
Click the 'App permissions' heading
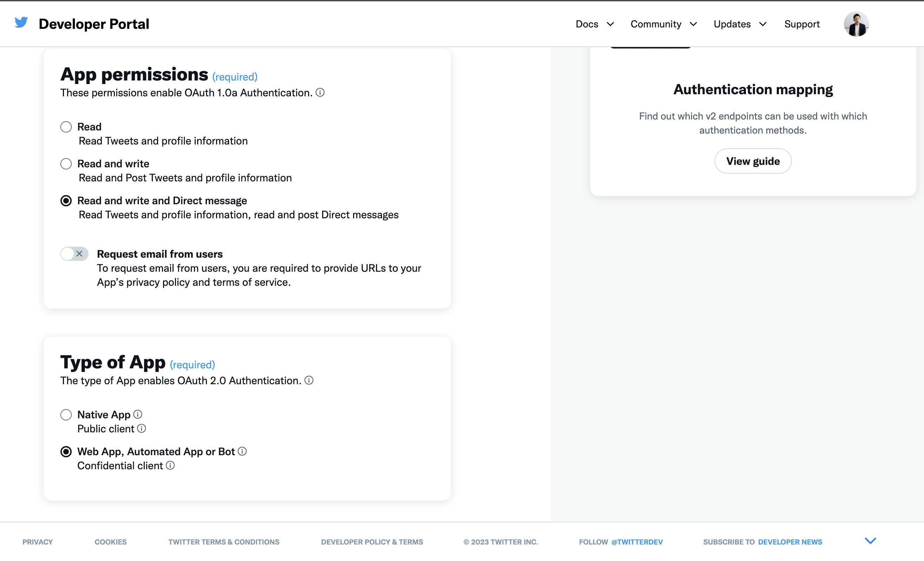pyautogui.click(x=134, y=74)
